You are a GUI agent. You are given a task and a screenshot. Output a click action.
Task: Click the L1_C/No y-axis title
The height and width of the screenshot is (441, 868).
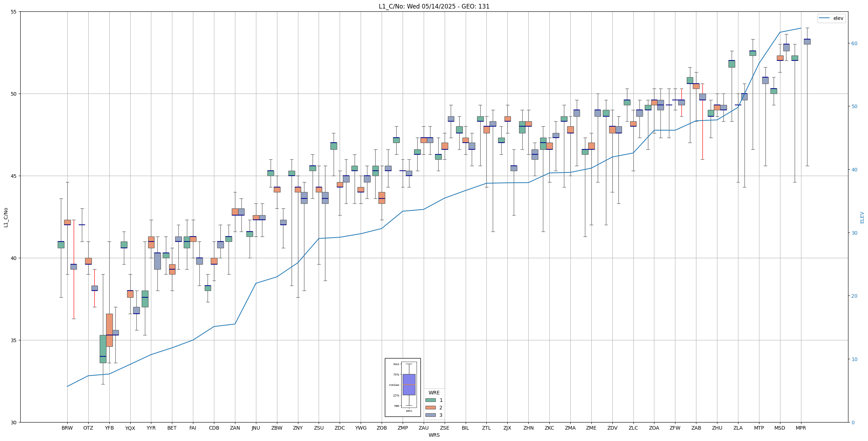pos(6,217)
